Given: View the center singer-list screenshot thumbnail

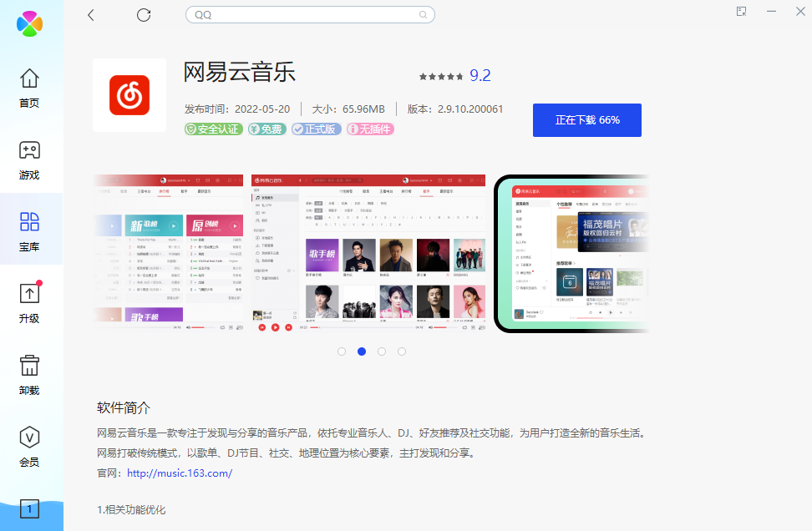Looking at the screenshot, I should [368, 254].
